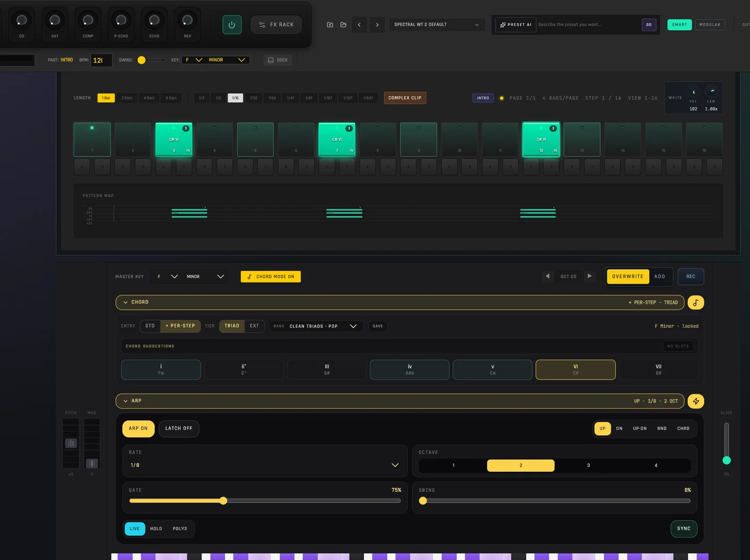Select 1 Bar length
750x560 pixels.
[106, 98]
